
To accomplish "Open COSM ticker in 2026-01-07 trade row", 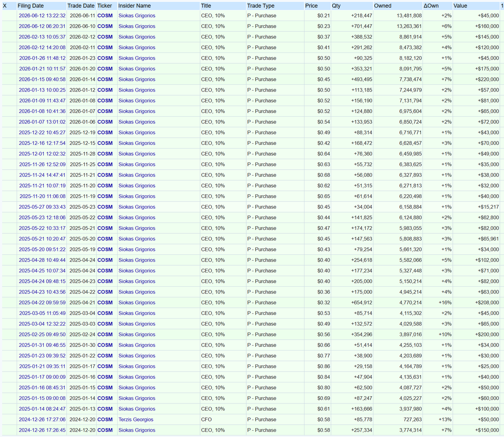I will click(x=105, y=111).
